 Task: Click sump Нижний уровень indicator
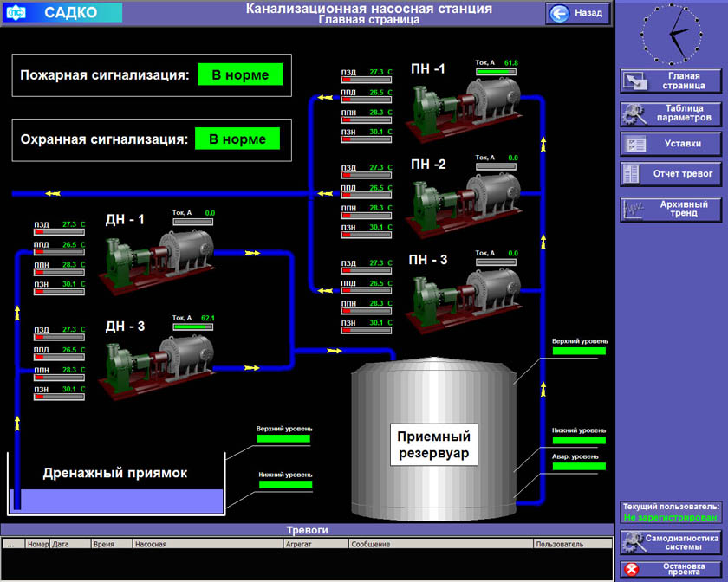[285, 484]
